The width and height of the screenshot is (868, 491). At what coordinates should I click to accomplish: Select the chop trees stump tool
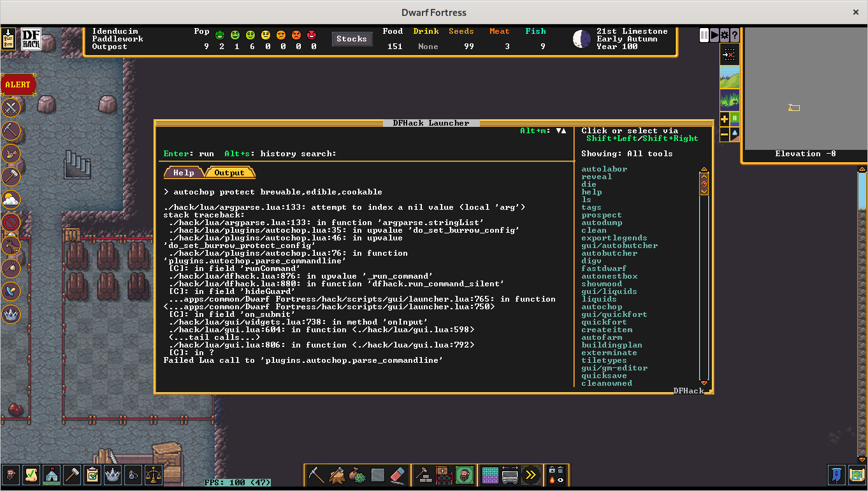(337, 475)
